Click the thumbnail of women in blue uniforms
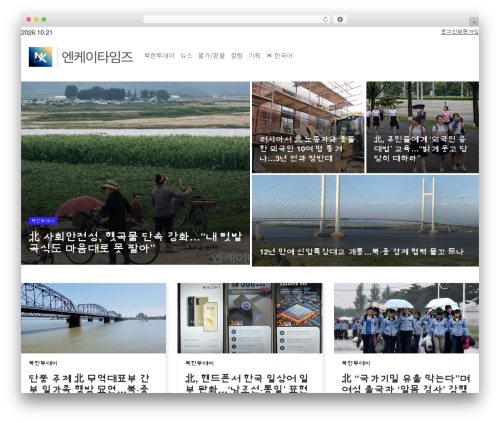 pyautogui.click(x=406, y=318)
